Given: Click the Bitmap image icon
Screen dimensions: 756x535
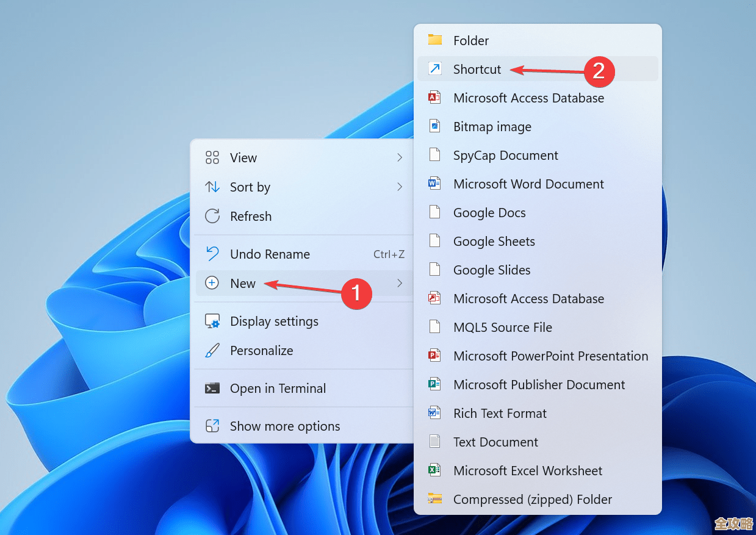Looking at the screenshot, I should click(436, 126).
